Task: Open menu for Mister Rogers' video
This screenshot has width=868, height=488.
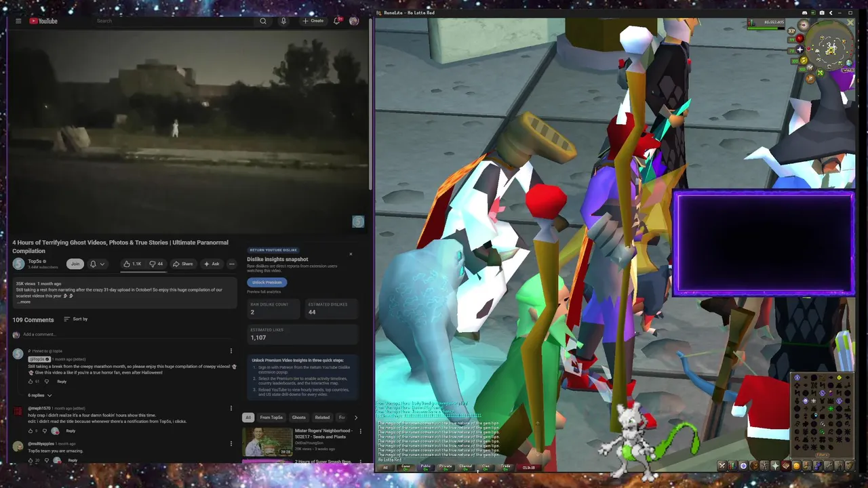Action: [360, 431]
